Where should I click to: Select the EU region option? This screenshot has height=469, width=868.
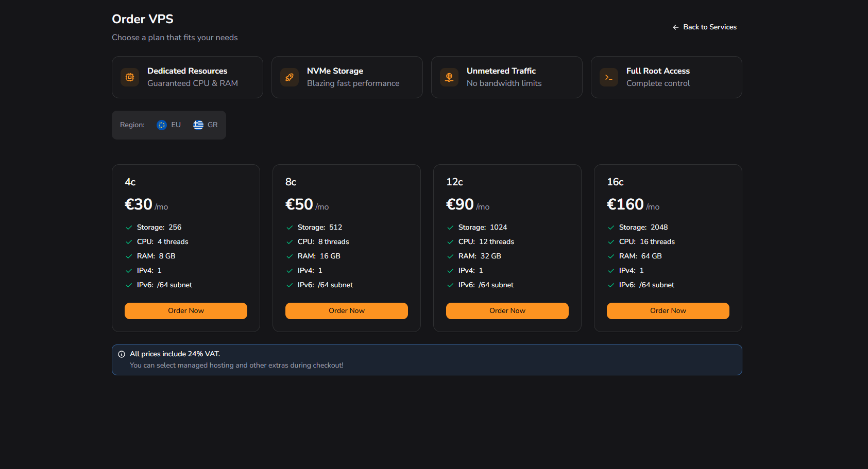point(169,125)
